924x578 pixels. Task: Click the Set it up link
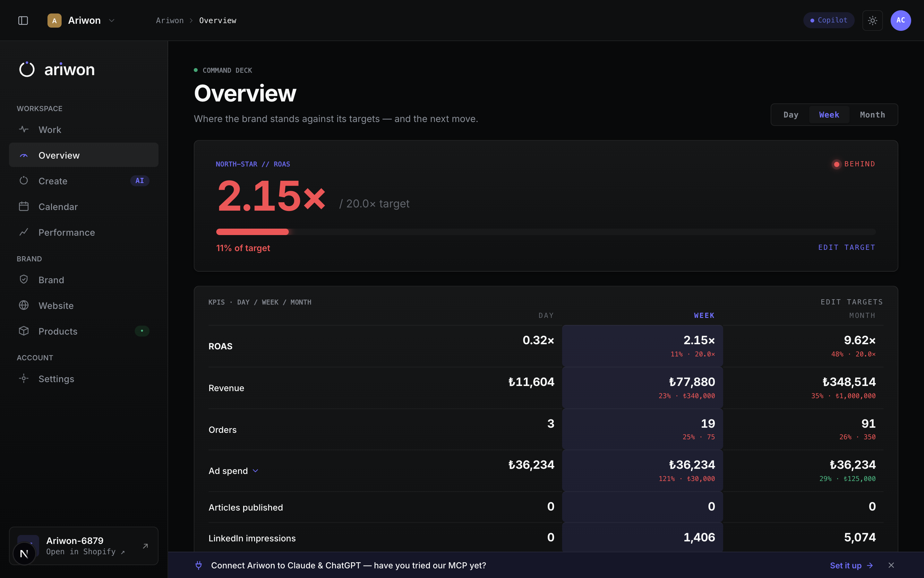(851, 565)
